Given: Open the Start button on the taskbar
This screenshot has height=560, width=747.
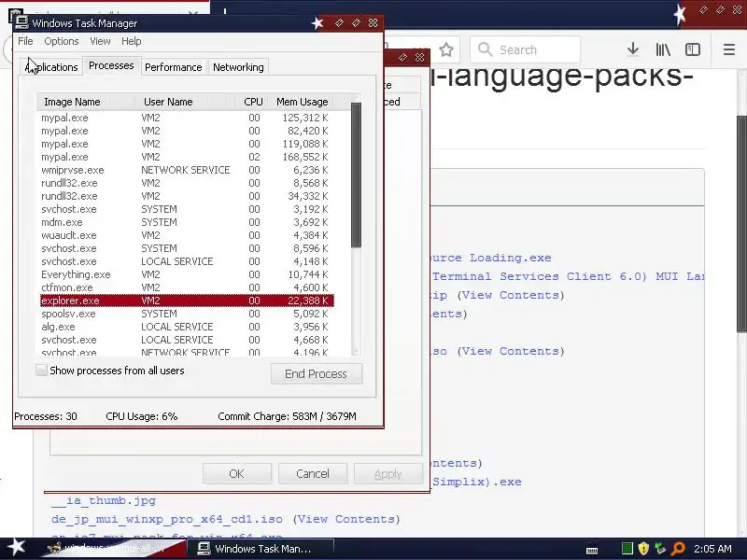Looking at the screenshot, I should (x=16, y=548).
